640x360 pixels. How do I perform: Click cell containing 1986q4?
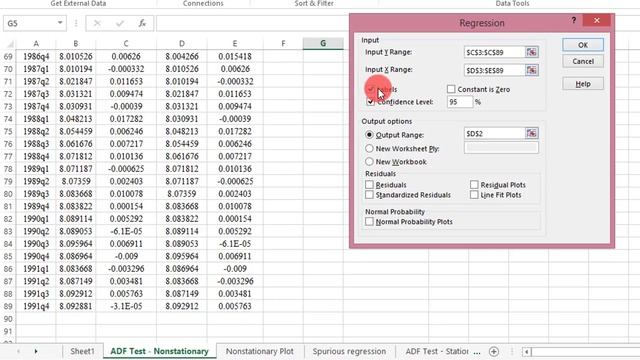36,56
